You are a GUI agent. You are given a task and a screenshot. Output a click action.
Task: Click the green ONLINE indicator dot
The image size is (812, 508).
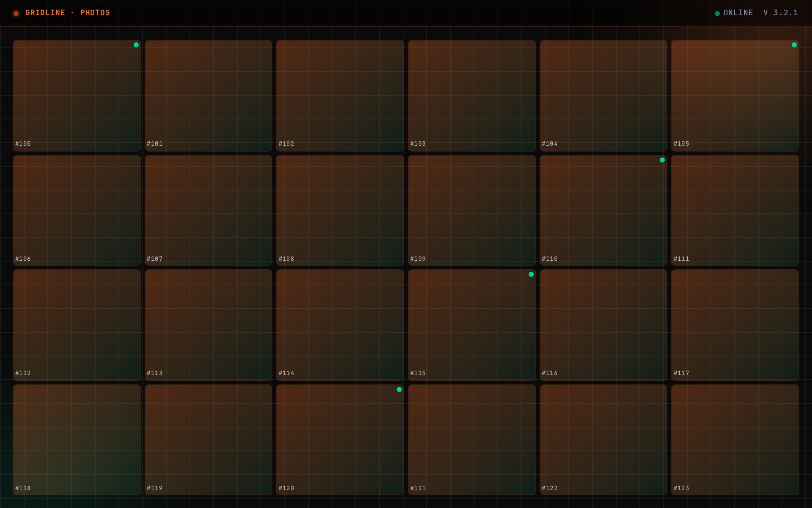point(717,14)
